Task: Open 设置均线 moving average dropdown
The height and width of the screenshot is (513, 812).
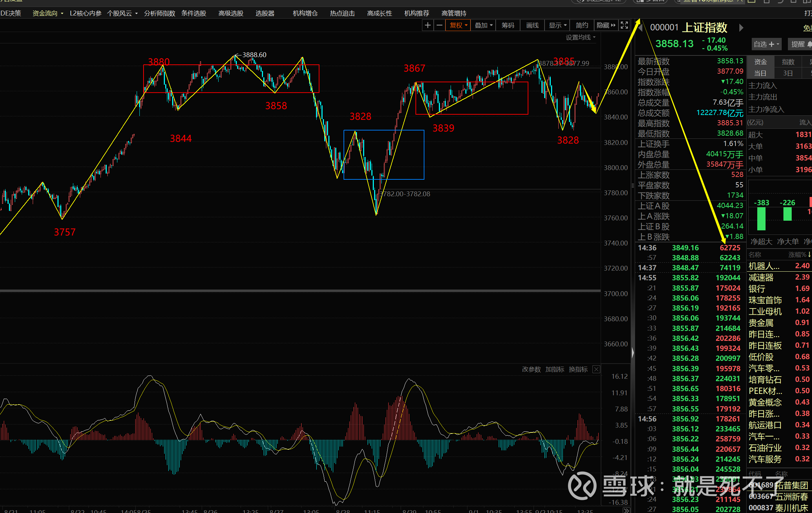Action: click(580, 37)
